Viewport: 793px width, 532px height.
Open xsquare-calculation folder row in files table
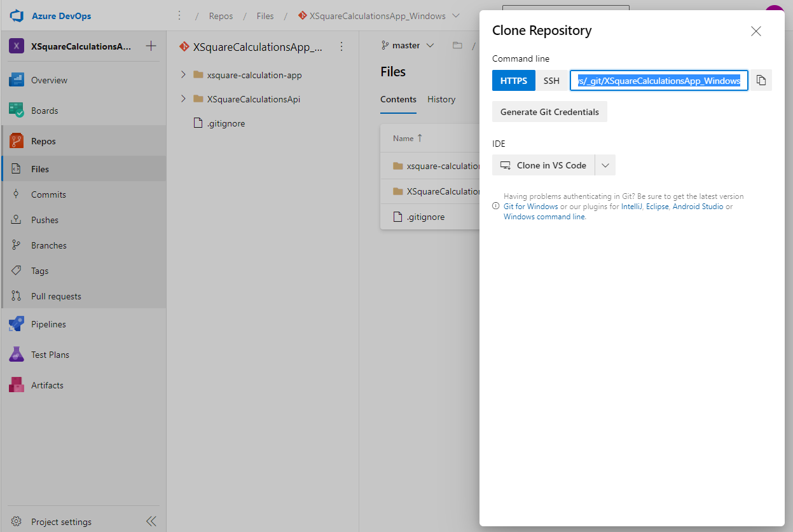(430, 166)
